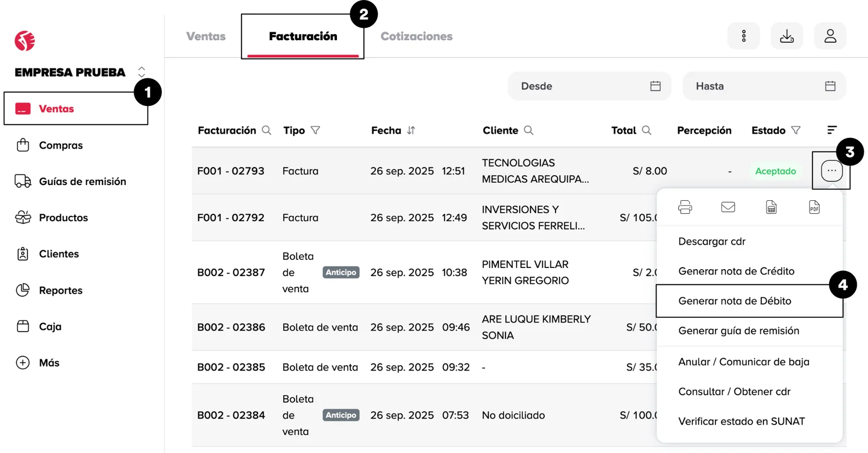Expand the EMPRESA PRUEBA company selector
This screenshot has height=453, width=868.
pyautogui.click(x=142, y=72)
